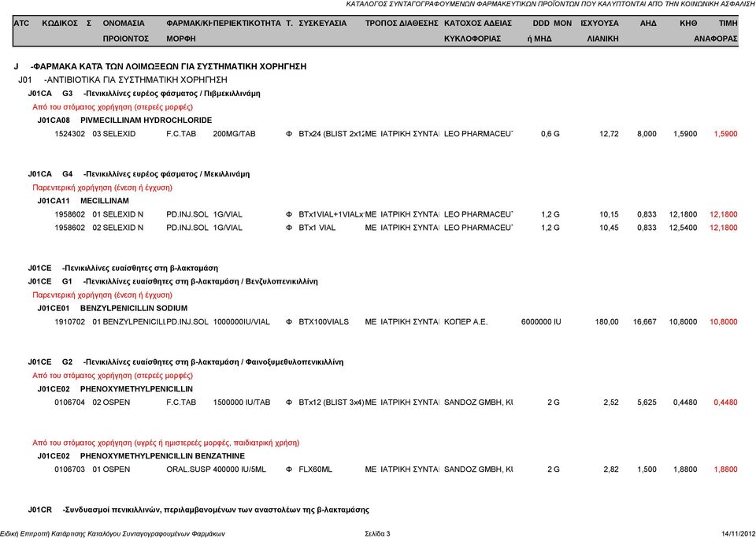Click the J01CR combinations group heading

[198, 510]
